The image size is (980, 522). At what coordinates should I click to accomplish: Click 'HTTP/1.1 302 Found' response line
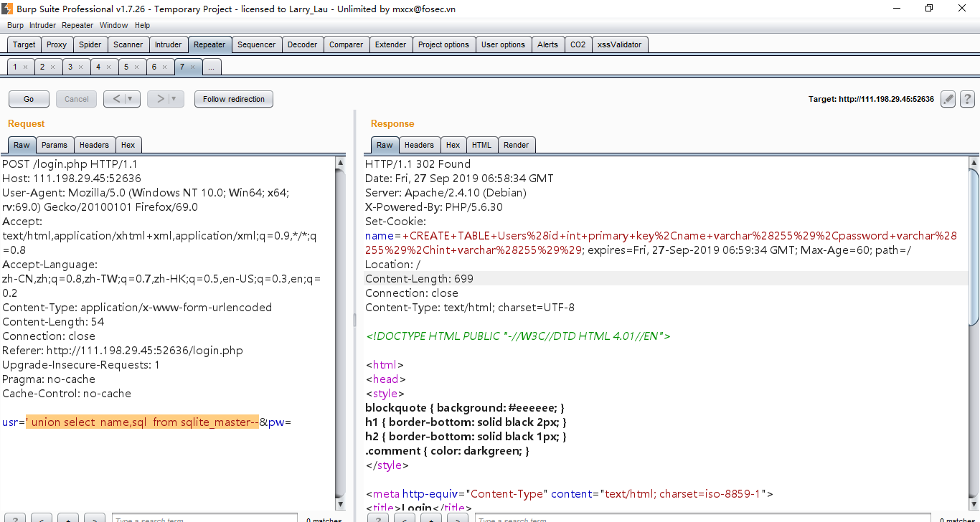tap(418, 164)
